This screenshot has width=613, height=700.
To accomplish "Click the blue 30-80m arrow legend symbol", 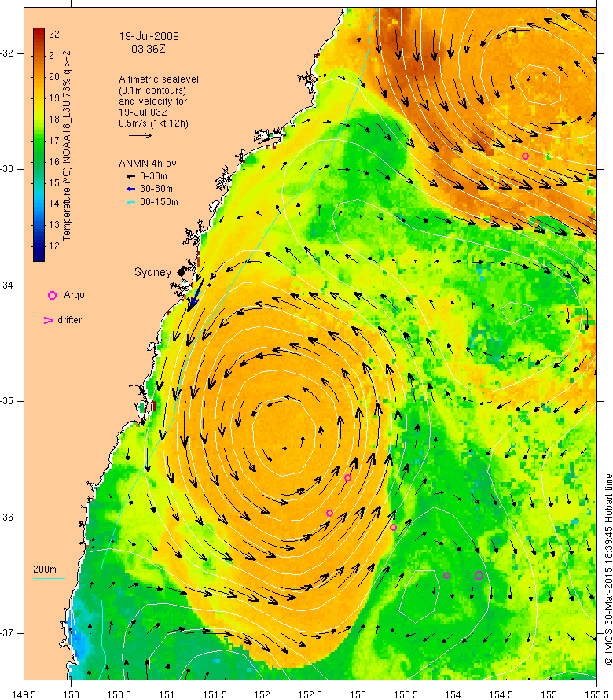I will (130, 190).
